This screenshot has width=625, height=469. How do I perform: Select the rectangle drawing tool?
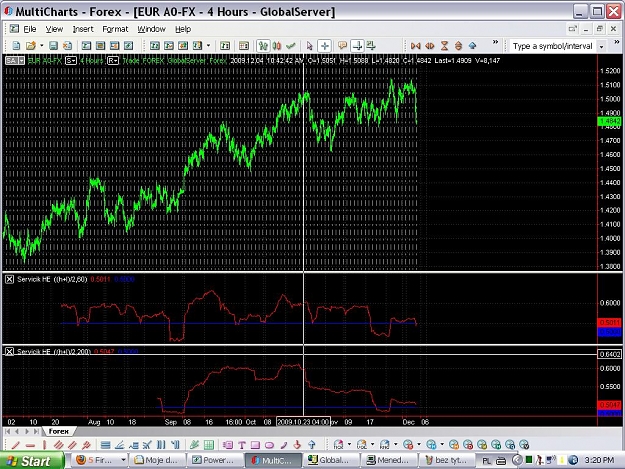click(x=256, y=445)
